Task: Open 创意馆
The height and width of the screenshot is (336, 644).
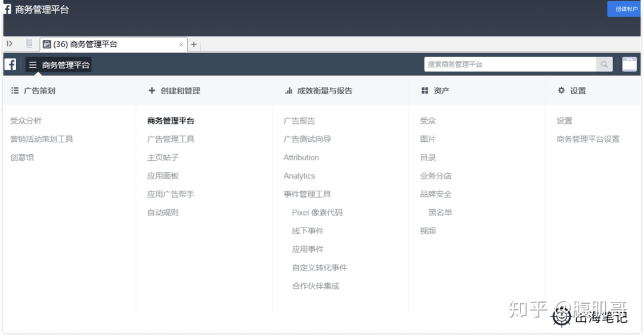Action: click(x=22, y=157)
